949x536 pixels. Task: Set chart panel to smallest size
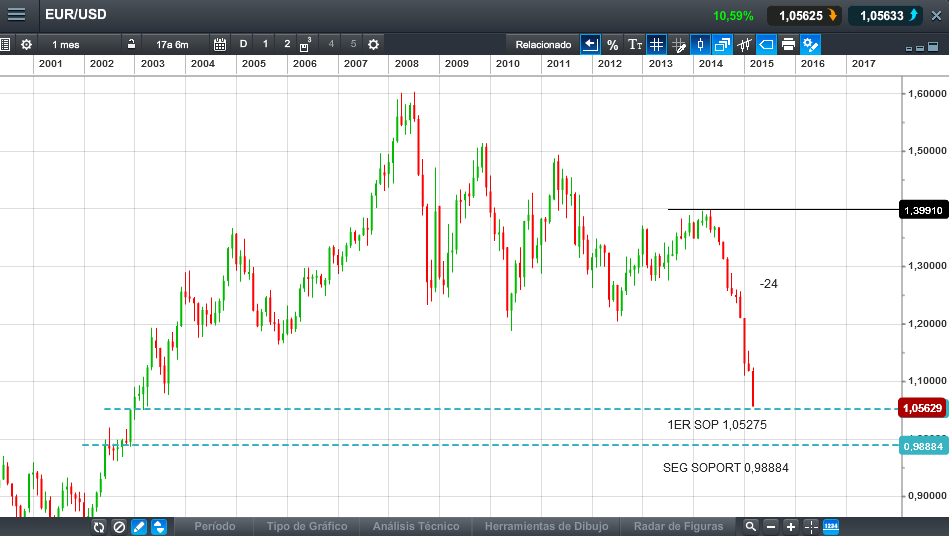909,48
